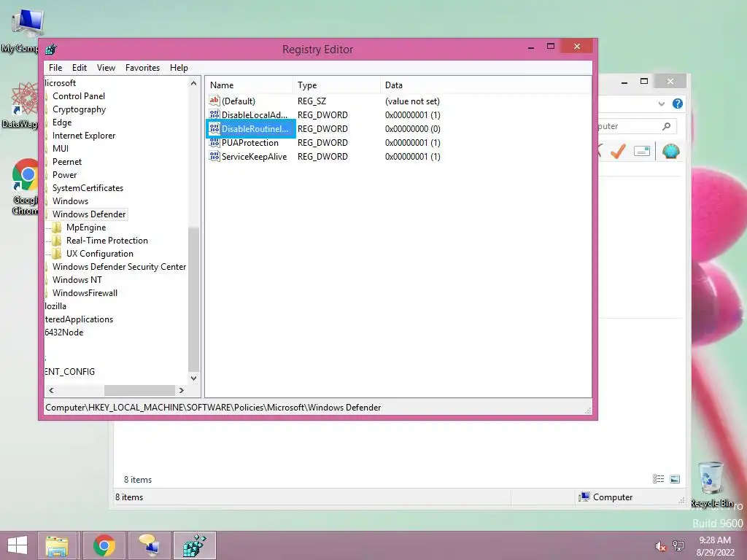Select the Control Panel key
The width and height of the screenshot is (747, 560).
coord(79,96)
